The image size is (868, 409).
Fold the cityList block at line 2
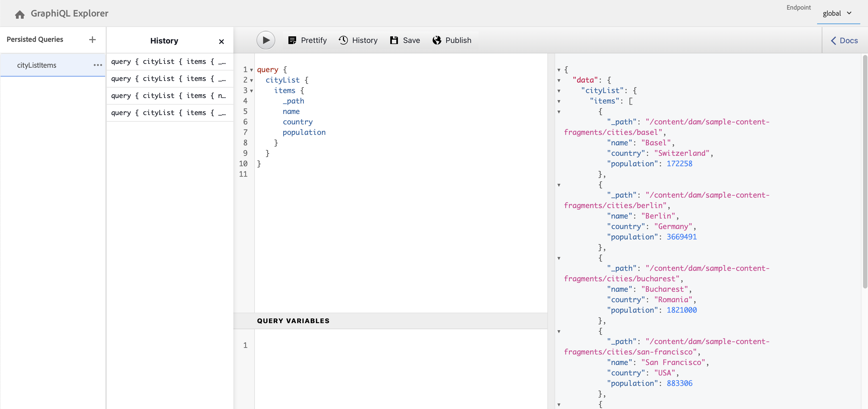click(251, 81)
